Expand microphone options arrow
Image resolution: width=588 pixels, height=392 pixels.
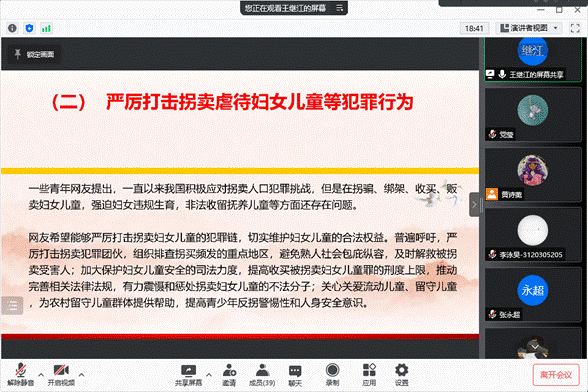point(41,374)
